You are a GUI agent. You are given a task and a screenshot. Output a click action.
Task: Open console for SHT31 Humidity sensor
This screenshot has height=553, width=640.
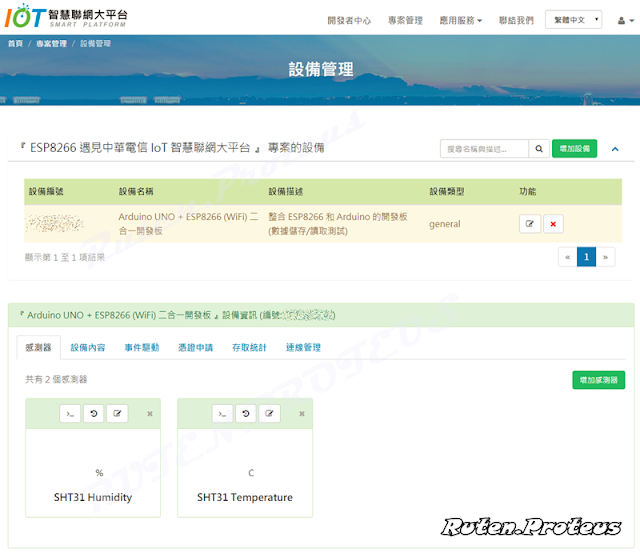(x=70, y=414)
